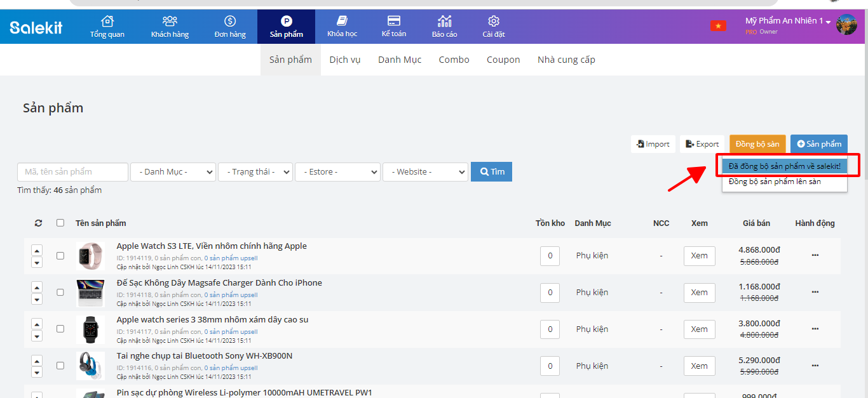Screen dimensions: 868x398
Task: Open Khóa học book icon
Action: pyautogui.click(x=342, y=21)
